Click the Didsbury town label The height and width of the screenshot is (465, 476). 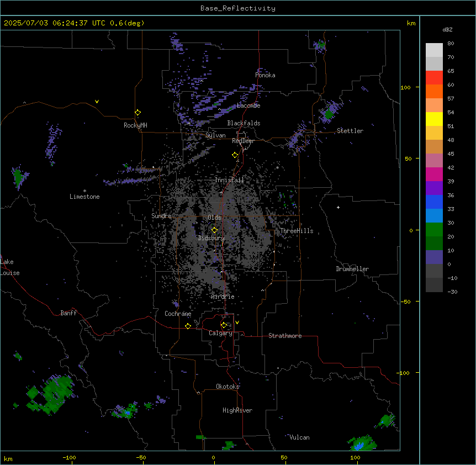point(211,238)
